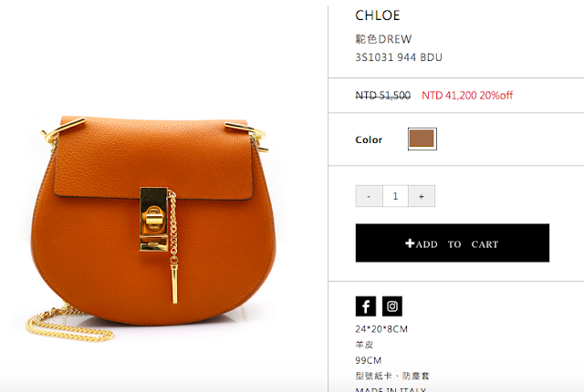Increase quantity with the plus button

(422, 196)
